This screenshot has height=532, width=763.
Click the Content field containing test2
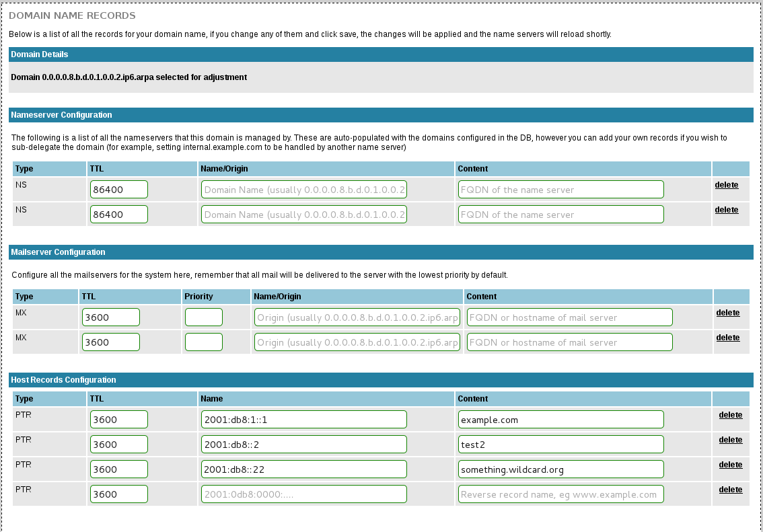coord(560,444)
